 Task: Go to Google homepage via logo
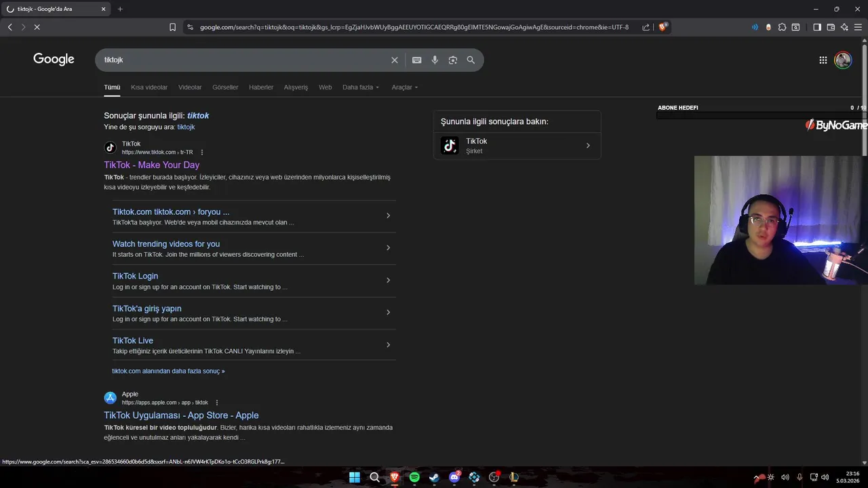pyautogui.click(x=54, y=60)
